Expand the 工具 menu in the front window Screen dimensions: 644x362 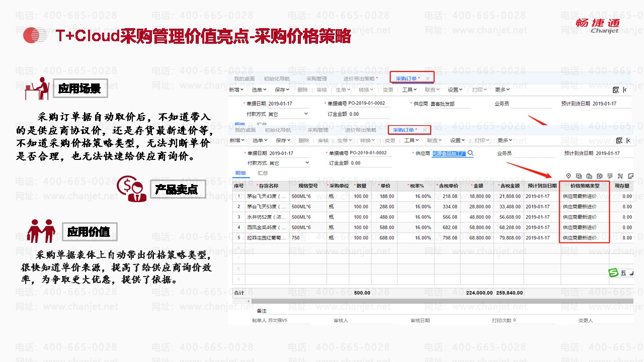click(x=411, y=141)
